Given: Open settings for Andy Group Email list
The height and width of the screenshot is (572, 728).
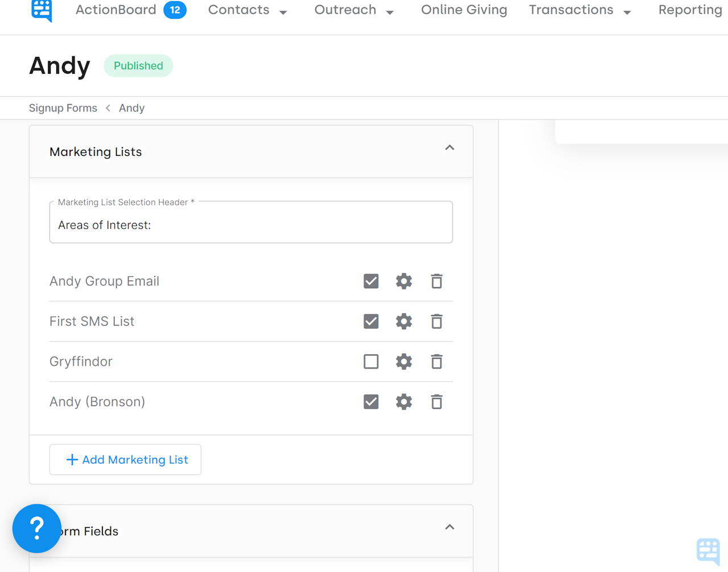Looking at the screenshot, I should coord(404,281).
